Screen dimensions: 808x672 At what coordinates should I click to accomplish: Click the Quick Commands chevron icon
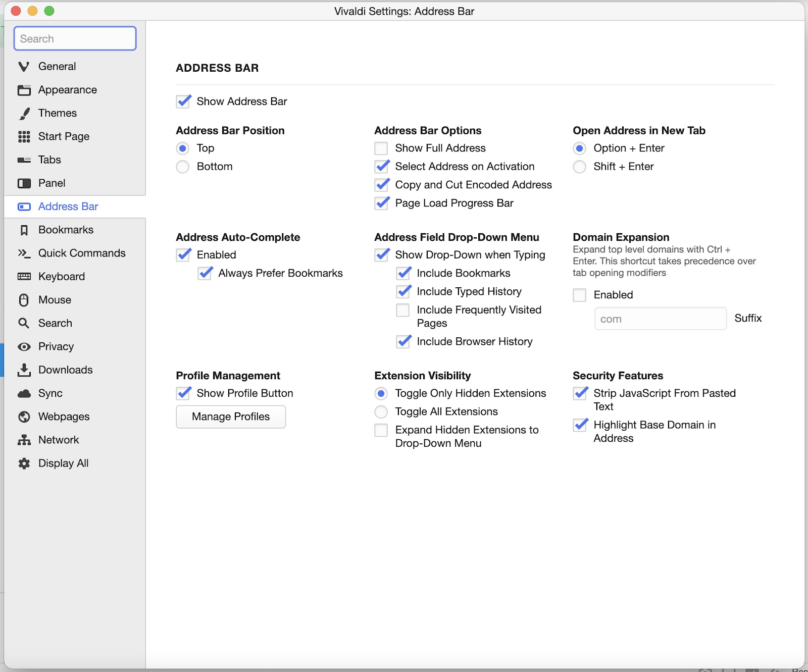[24, 253]
